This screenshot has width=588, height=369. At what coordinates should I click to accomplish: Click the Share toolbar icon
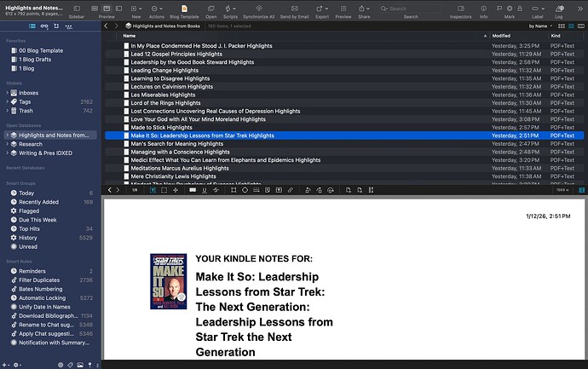click(364, 8)
